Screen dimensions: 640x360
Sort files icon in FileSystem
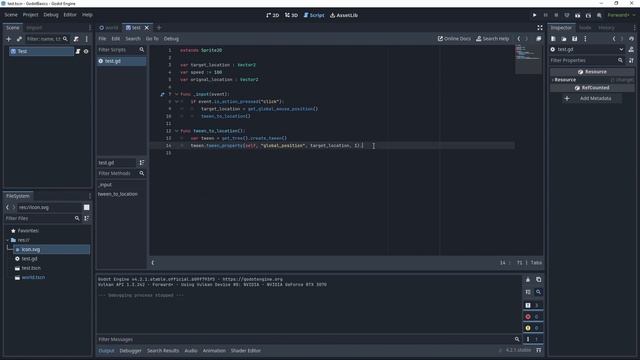87,218
